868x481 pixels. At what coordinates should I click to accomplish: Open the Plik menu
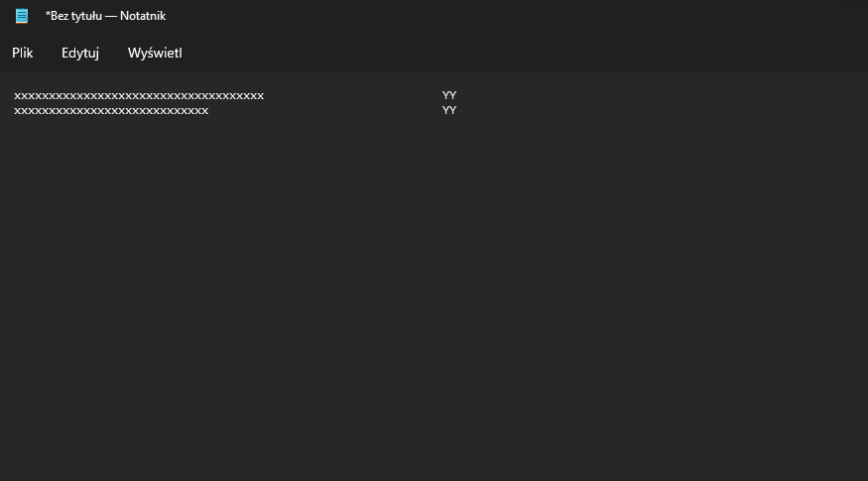[23, 53]
